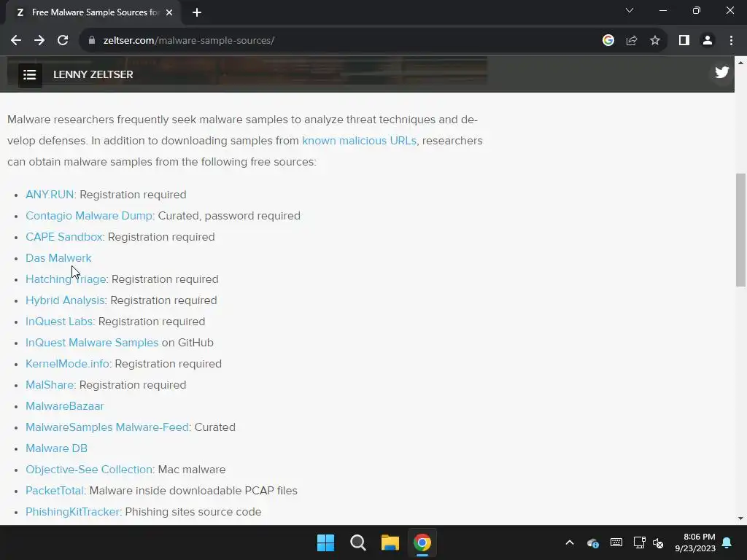Reload the page with the refresh icon

[x=63, y=41]
